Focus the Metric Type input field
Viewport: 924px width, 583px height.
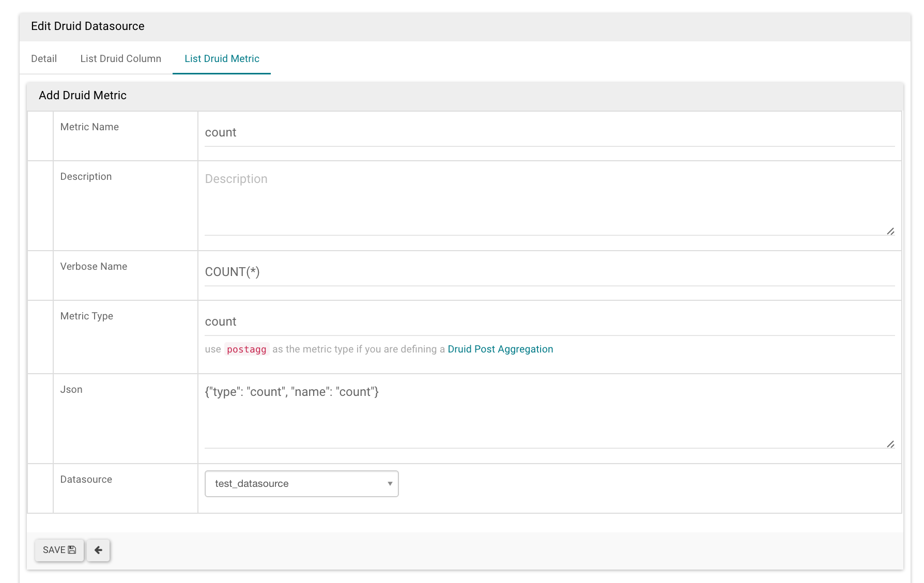point(549,321)
